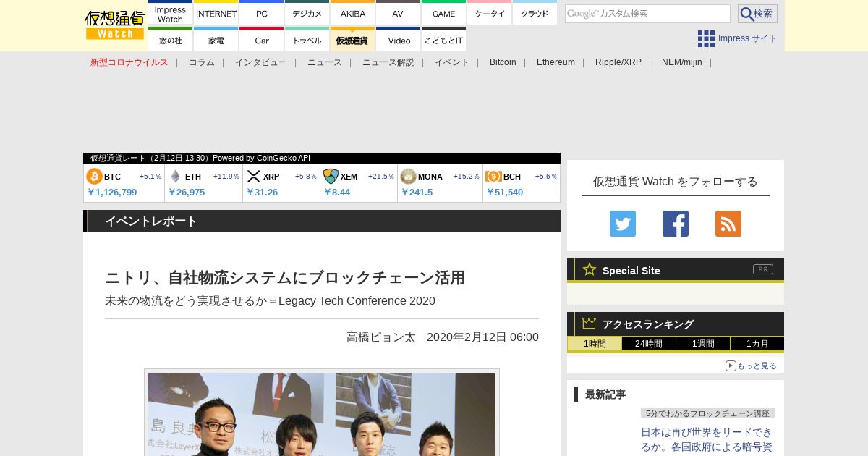The height and width of the screenshot is (456, 868).
Task: Open the AV nav tab
Action: (x=398, y=14)
